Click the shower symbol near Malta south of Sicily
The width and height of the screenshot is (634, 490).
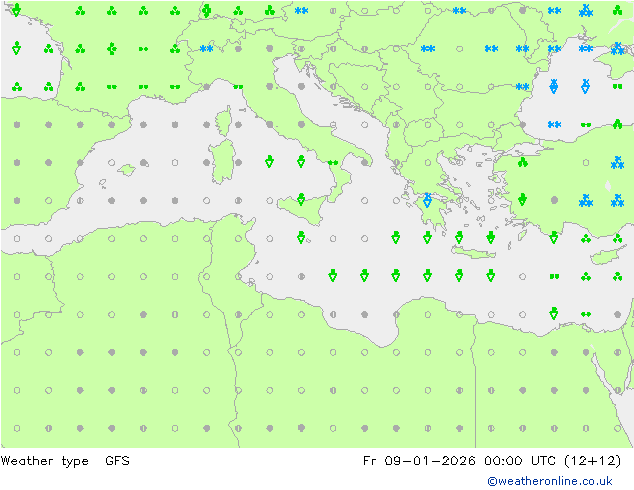(x=301, y=237)
